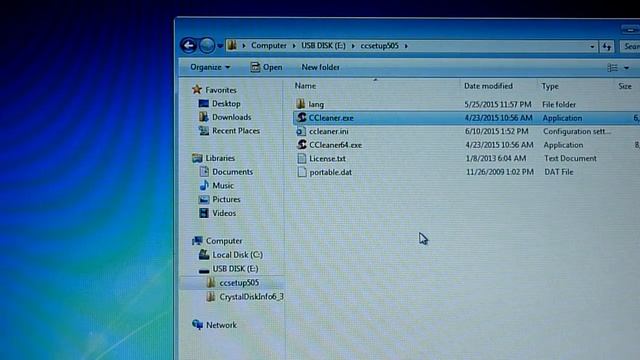The width and height of the screenshot is (640, 360).
Task: Select USB DISK (E:) in address breadcrumb
Action: tap(323, 45)
